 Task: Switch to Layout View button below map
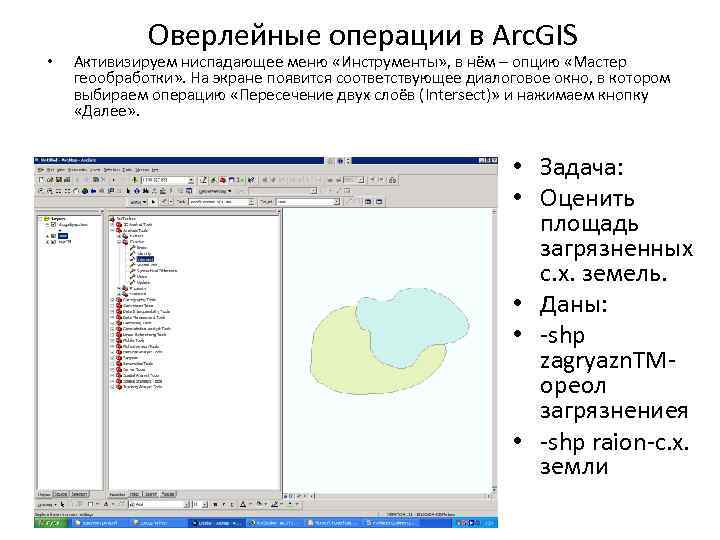coord(291,496)
